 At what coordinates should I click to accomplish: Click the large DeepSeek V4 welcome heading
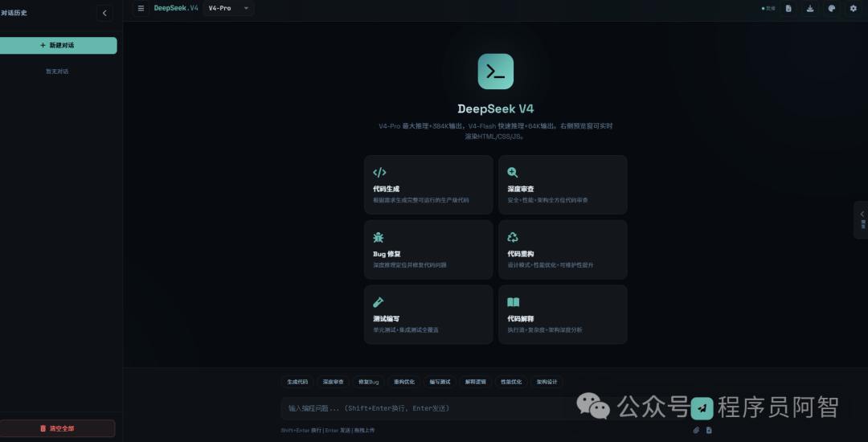[x=495, y=108]
